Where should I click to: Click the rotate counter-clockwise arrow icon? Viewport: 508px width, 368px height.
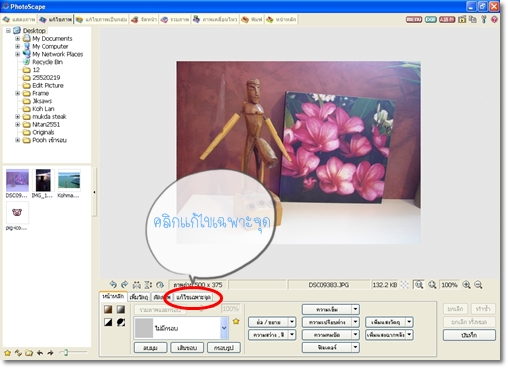pyautogui.click(x=113, y=284)
